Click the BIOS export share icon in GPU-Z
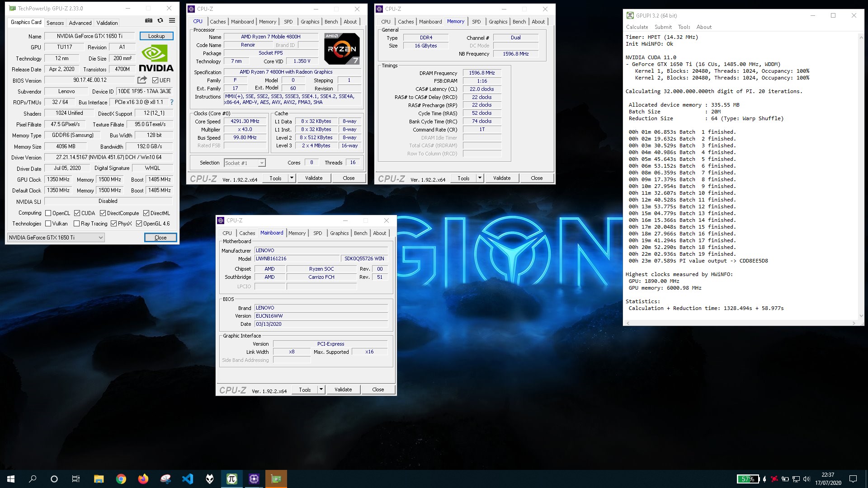868x488 pixels. tap(142, 80)
